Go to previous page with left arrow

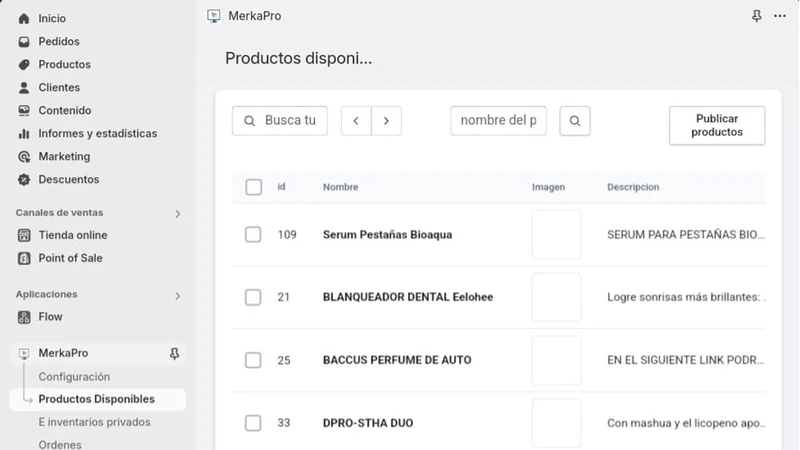tap(356, 121)
